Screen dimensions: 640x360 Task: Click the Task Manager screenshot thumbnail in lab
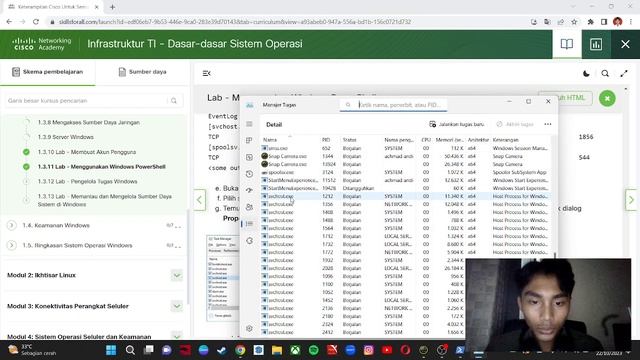[223, 278]
